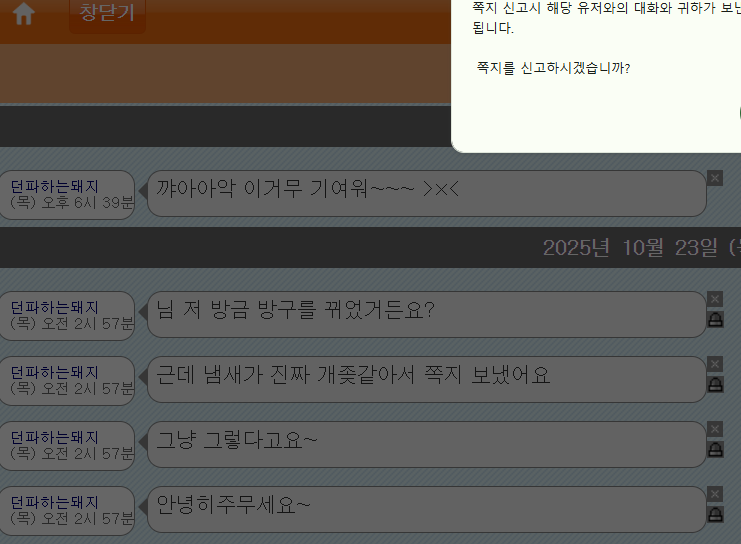This screenshot has width=741, height=544.
Task: Select the 꺄아아악 이거무 기여워 message bubble
Action: point(427,193)
